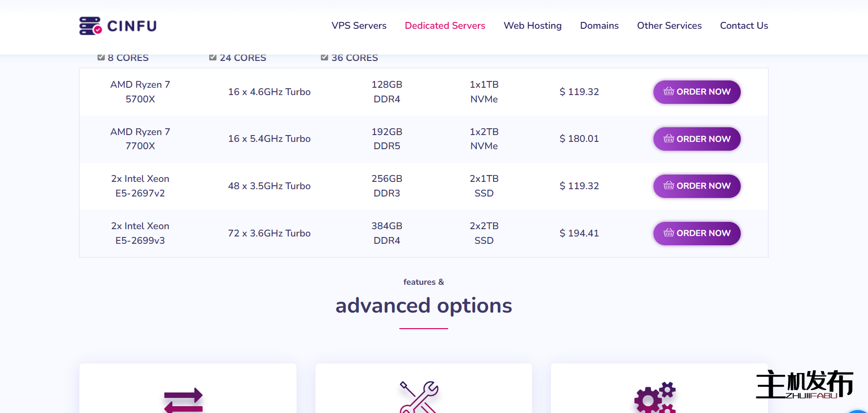Click the swap arrows feature icon

pos(183,400)
